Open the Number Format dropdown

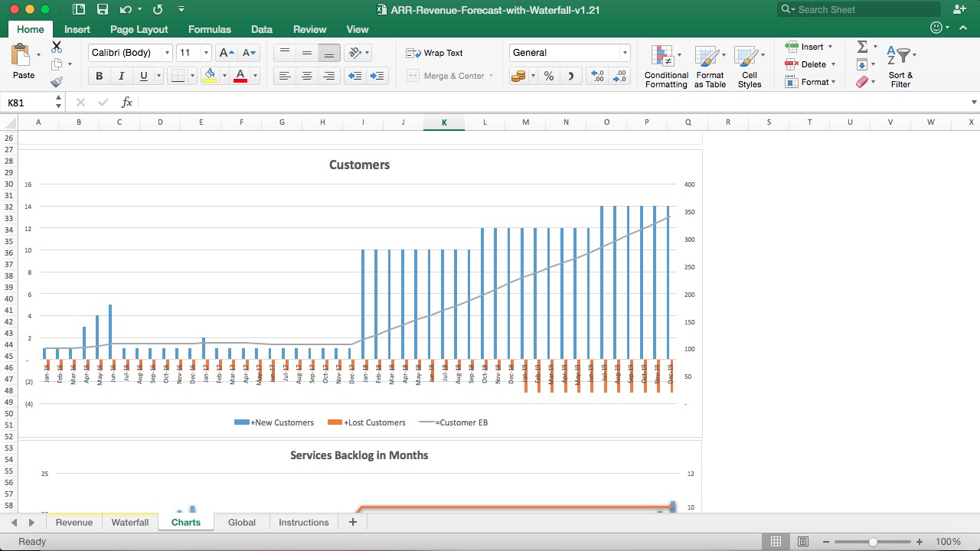(624, 52)
